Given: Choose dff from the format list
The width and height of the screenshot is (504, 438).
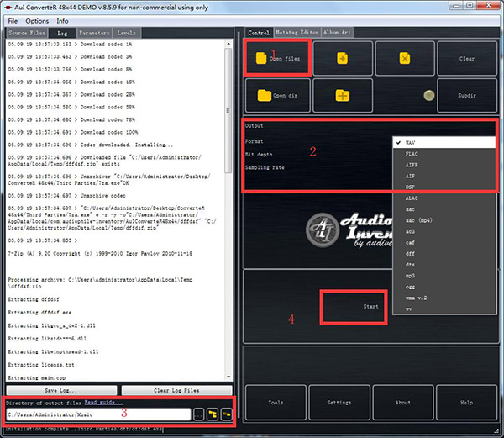Looking at the screenshot, I should [x=444, y=253].
